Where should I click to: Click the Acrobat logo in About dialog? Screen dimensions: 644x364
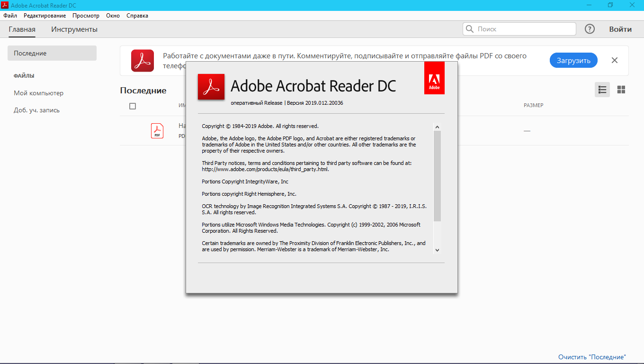[x=211, y=87]
